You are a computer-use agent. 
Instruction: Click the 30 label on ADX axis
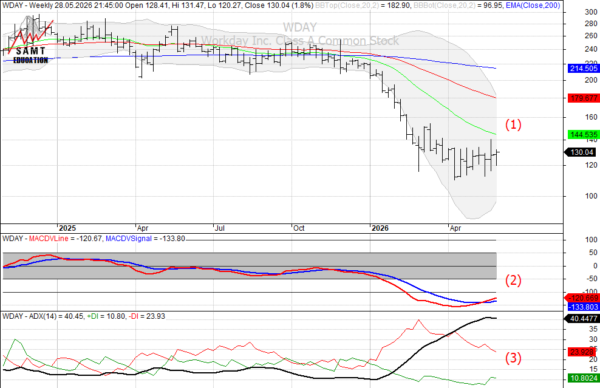(x=593, y=339)
